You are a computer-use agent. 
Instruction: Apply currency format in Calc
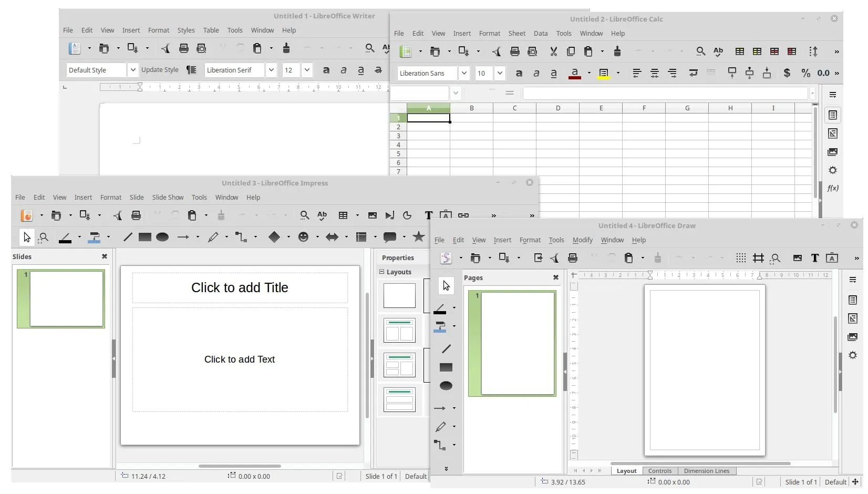point(787,73)
